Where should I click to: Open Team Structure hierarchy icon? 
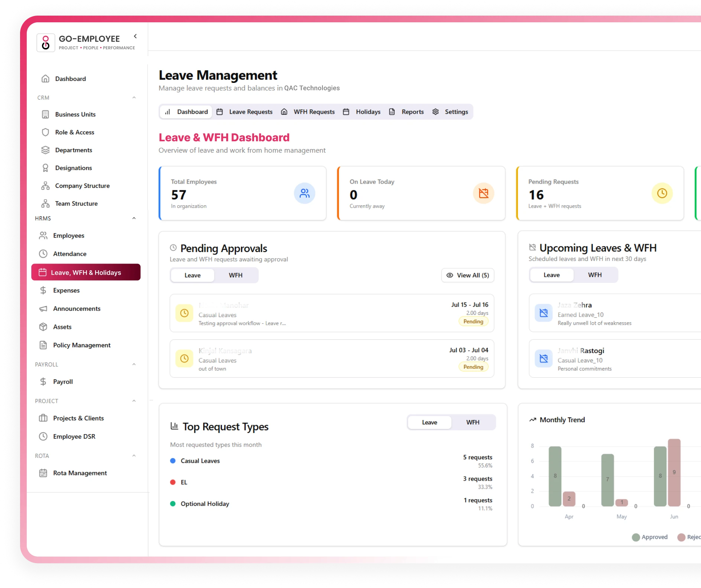tap(45, 204)
